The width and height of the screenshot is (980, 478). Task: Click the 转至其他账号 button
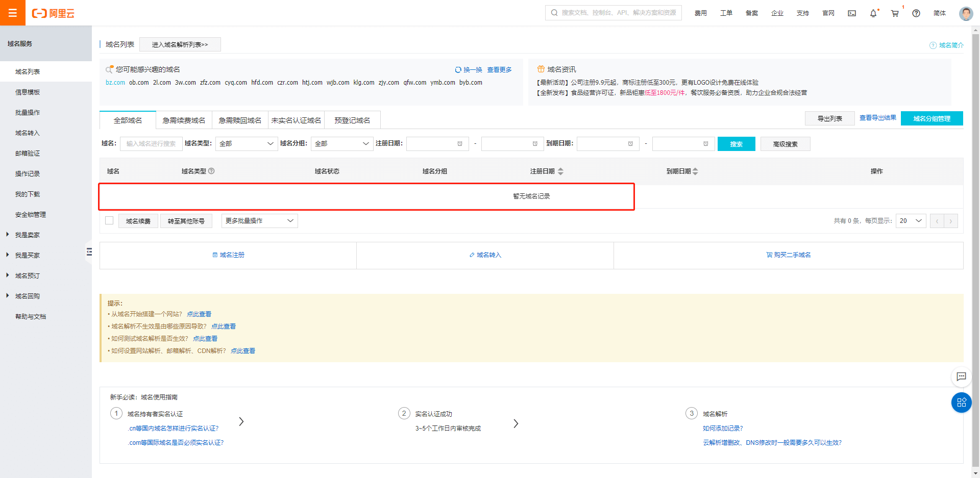[186, 221]
